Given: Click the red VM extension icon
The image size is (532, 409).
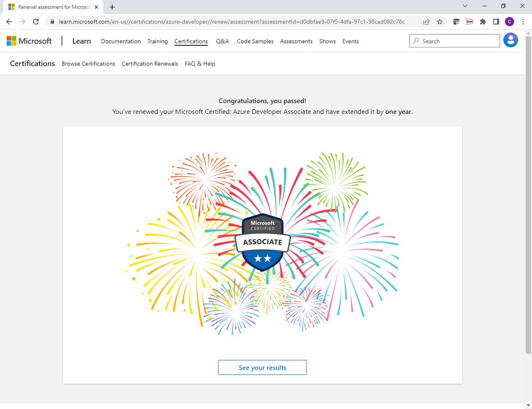Looking at the screenshot, I should click(469, 21).
